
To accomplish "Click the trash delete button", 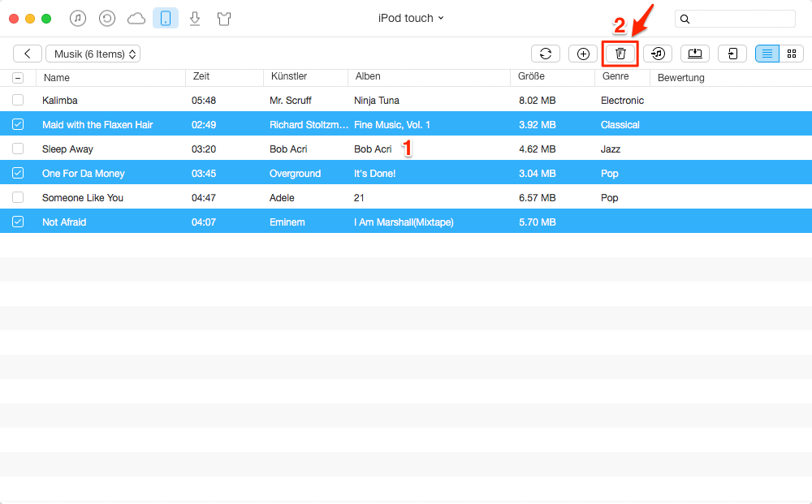I will tap(620, 54).
